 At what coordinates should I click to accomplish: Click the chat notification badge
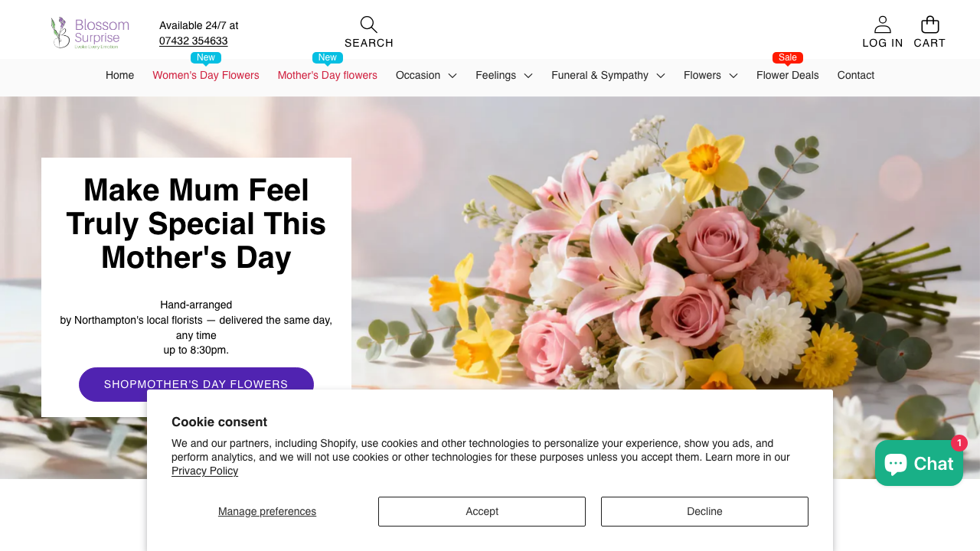click(959, 443)
